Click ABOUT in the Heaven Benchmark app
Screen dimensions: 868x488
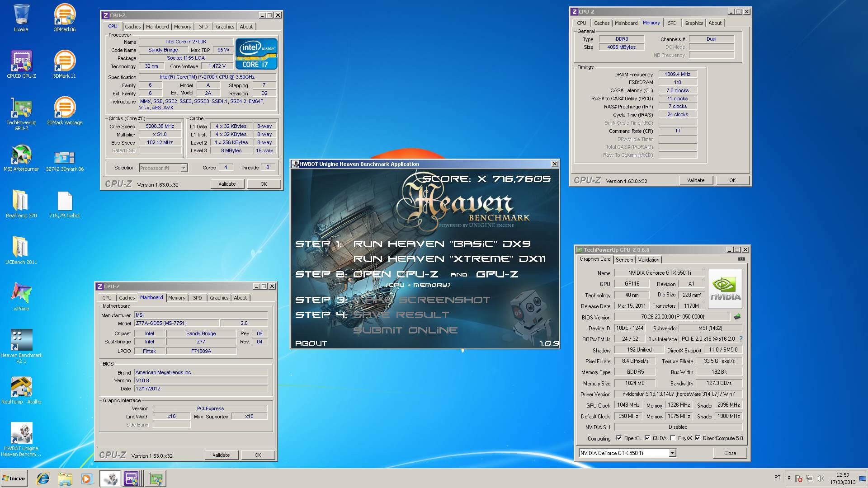(x=311, y=343)
